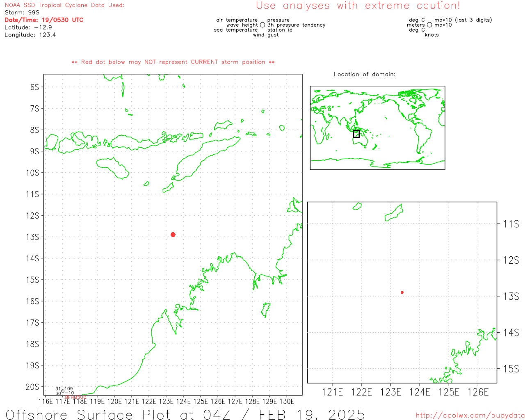Click the '31' air temperature value at station
The width and height of the screenshot is (525, 420).
(x=58, y=388)
